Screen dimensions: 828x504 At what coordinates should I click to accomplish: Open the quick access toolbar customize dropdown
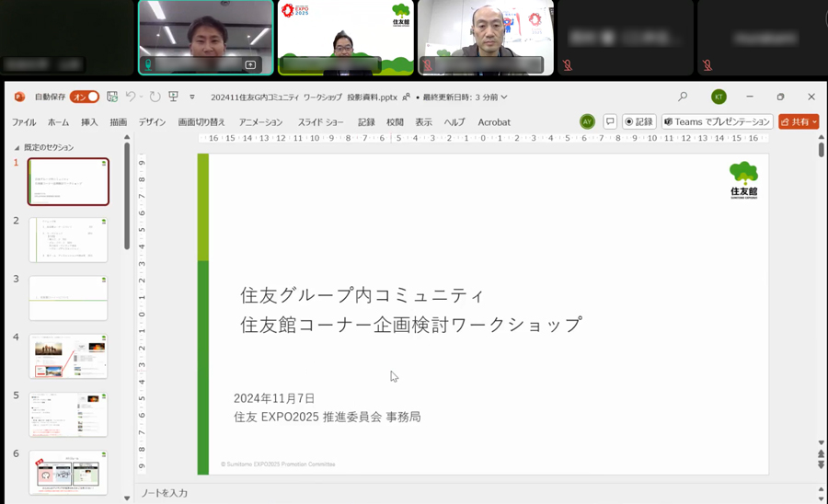point(192,97)
